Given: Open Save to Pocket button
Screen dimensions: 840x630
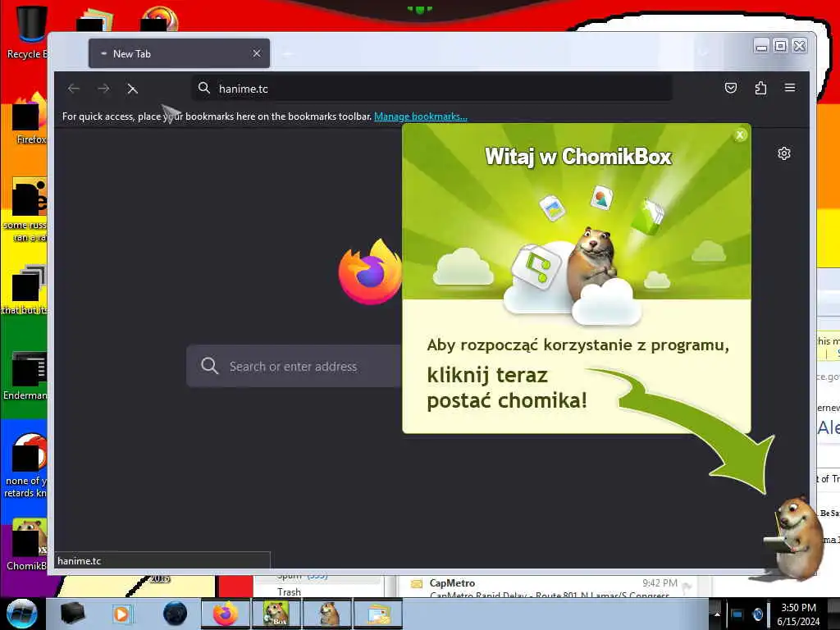Looking at the screenshot, I should pyautogui.click(x=731, y=88).
